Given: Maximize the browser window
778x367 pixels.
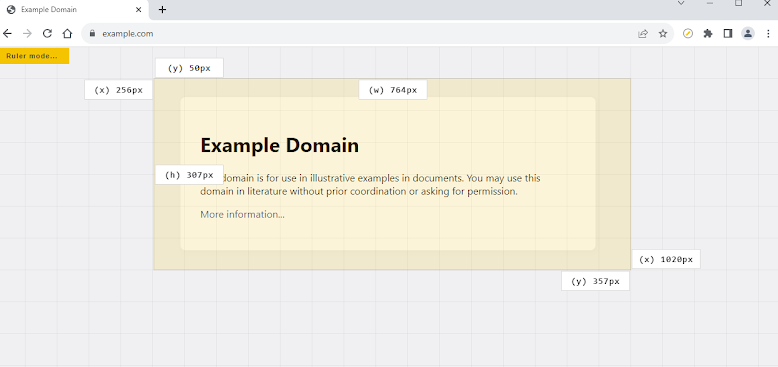Looking at the screenshot, I should pos(739,3).
